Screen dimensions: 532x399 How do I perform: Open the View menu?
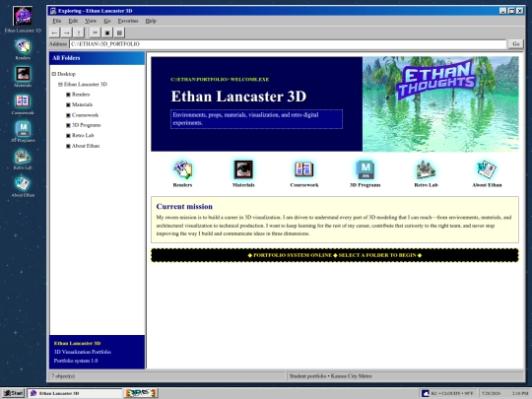tap(91, 21)
